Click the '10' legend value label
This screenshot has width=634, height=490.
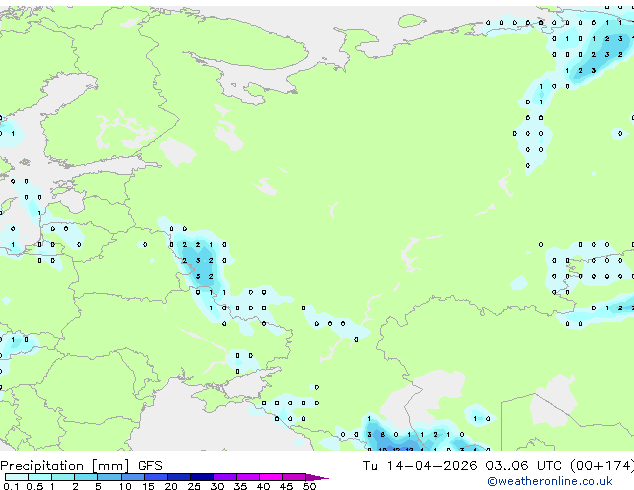[x=125, y=486]
